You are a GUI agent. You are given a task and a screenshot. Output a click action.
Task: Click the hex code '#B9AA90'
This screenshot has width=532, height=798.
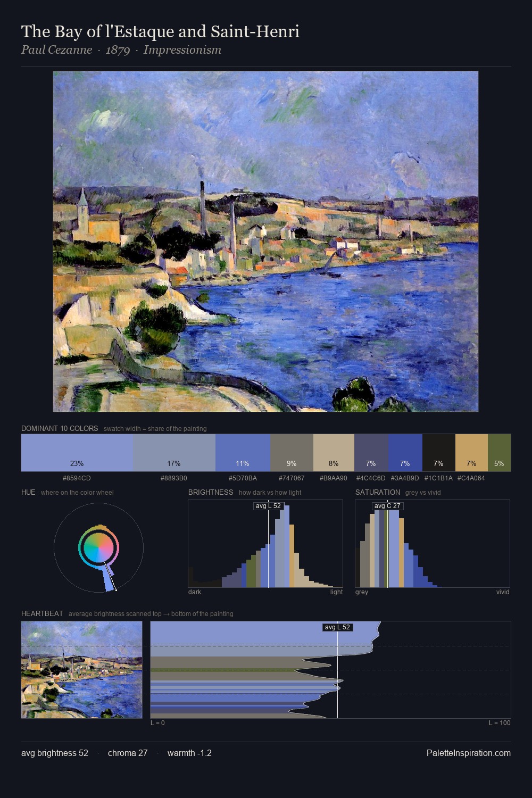[x=333, y=478]
